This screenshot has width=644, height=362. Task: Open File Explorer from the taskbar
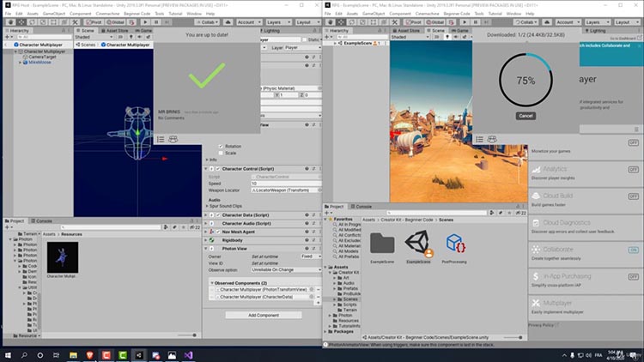(73, 355)
